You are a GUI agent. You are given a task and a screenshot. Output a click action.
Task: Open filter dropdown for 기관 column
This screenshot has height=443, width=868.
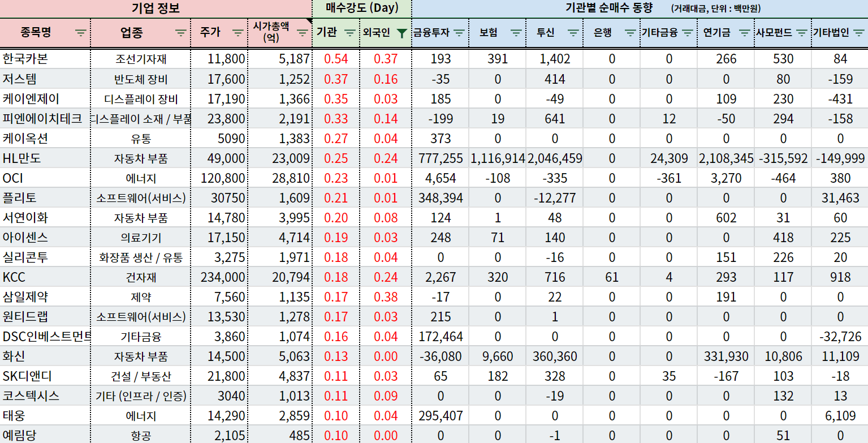pos(350,33)
